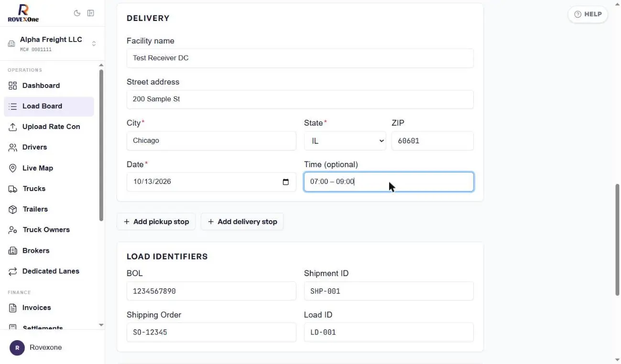Click the sidebar scroll up arrow
Screen dimensions: 621x364
[101, 65]
